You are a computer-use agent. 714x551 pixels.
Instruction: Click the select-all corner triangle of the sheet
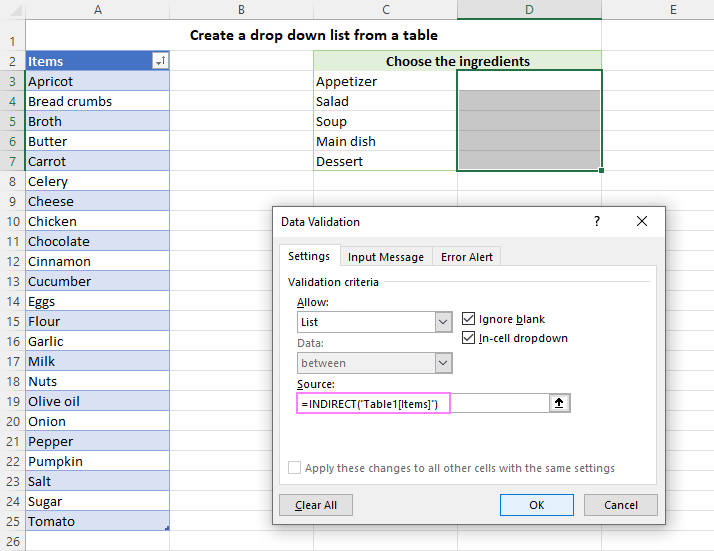[x=13, y=10]
